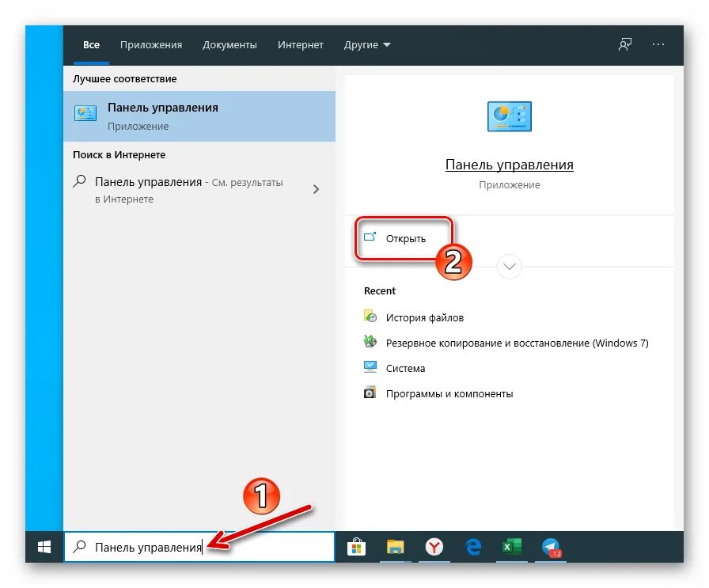Open File Explorer from the taskbar
This screenshot has width=709, height=588.
click(x=395, y=548)
